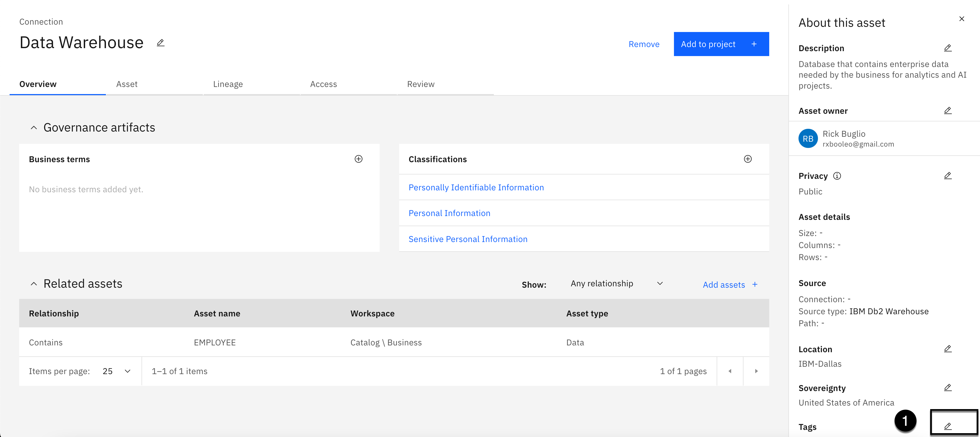Add a classification with plus icon
The width and height of the screenshot is (980, 437).
748,159
